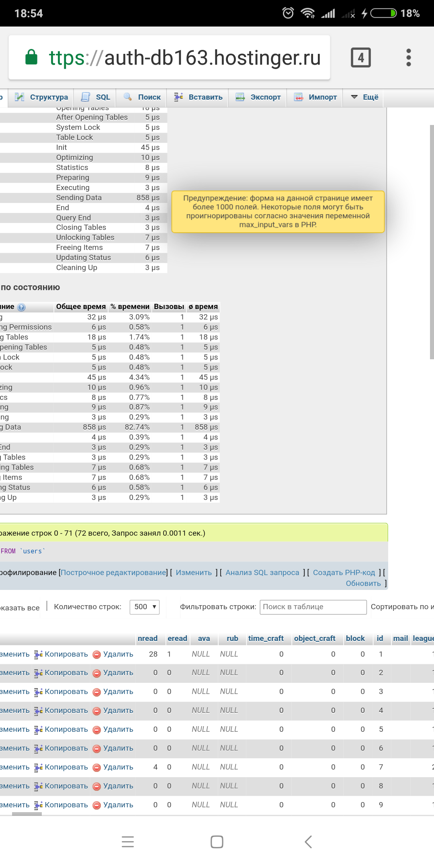Image resolution: width=434 pixels, height=868 pixels.
Task: Click the copy icon in row id 2
Action: pyautogui.click(x=38, y=673)
